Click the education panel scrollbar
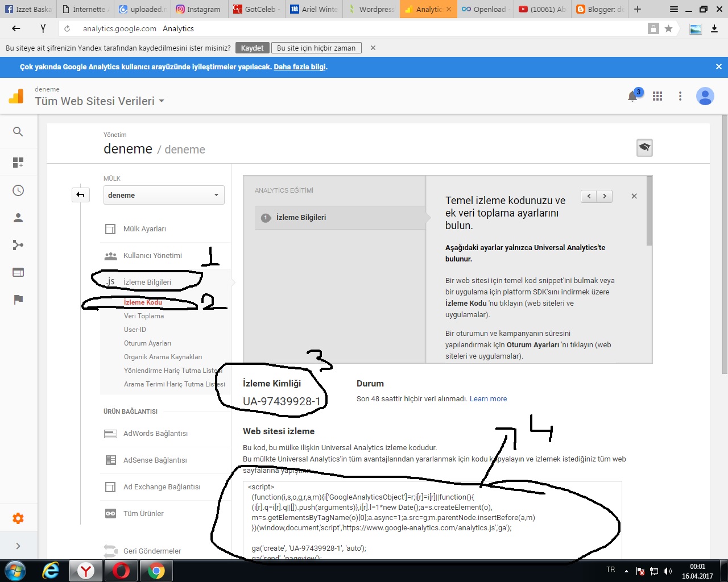 point(650,211)
